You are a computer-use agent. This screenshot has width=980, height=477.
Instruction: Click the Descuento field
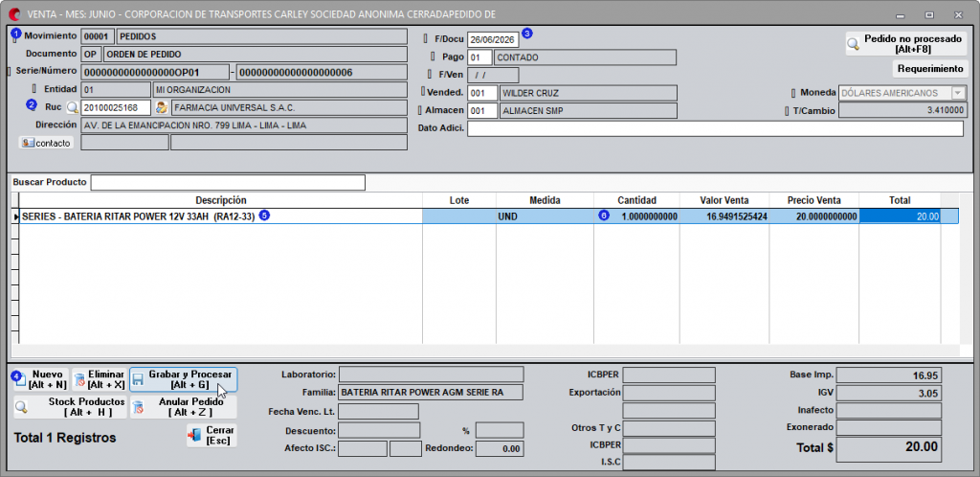379,430
